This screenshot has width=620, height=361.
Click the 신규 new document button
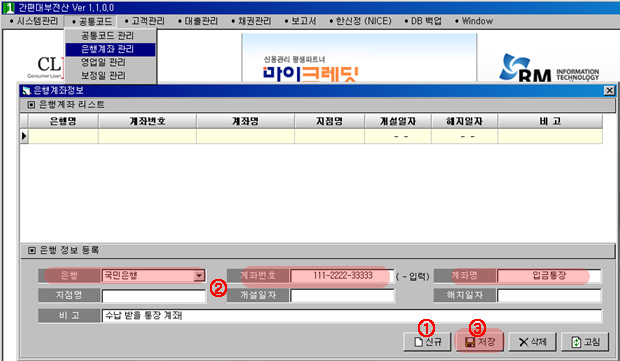point(427,342)
